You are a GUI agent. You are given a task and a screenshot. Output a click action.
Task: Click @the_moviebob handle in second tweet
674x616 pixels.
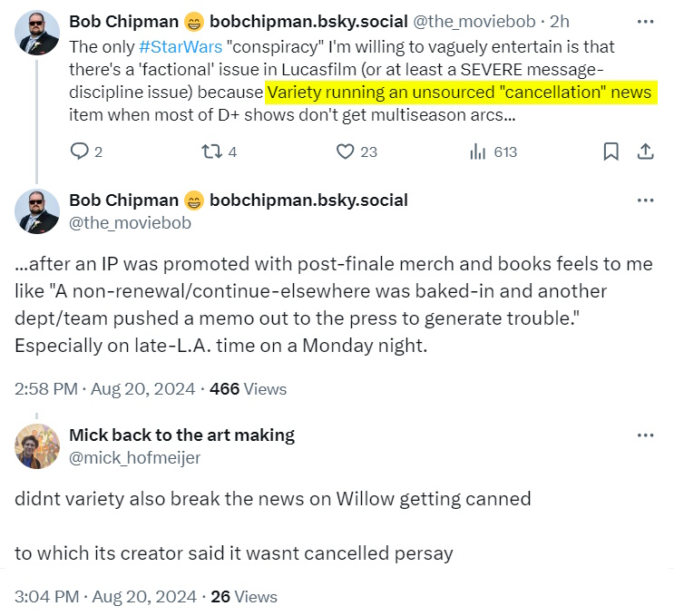(x=130, y=222)
